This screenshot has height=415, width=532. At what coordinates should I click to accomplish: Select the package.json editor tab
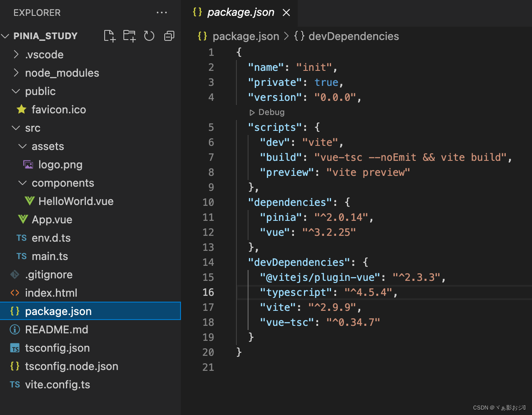240,12
